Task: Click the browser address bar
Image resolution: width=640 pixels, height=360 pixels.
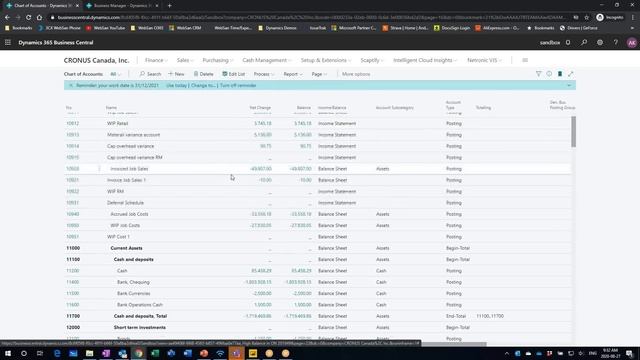Action: (310, 18)
